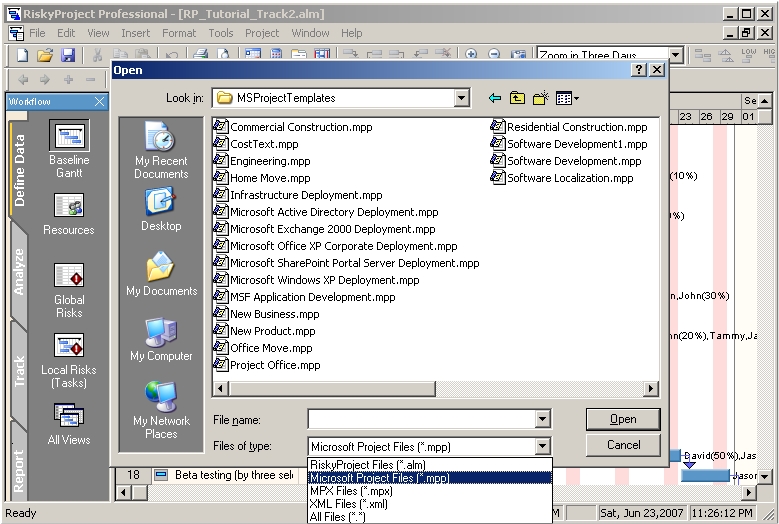Select Engineering.mpp file
The width and height of the screenshot is (779, 524).
[x=262, y=161]
